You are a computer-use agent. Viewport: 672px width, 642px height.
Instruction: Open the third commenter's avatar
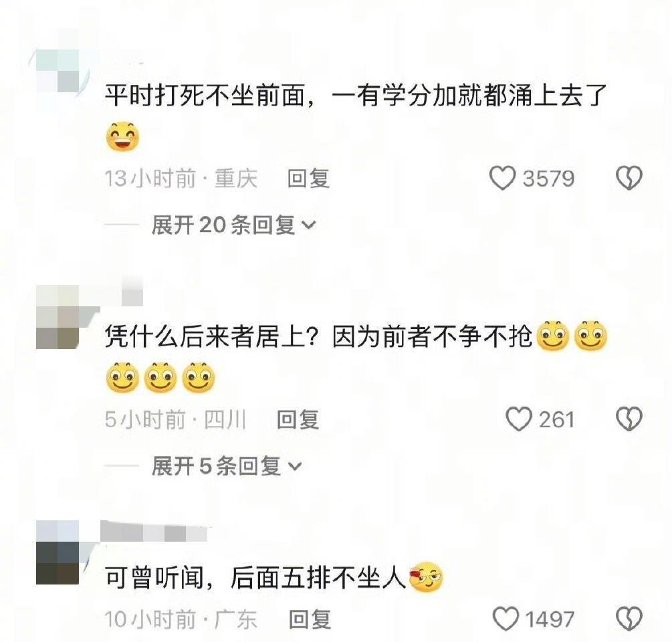point(58,552)
